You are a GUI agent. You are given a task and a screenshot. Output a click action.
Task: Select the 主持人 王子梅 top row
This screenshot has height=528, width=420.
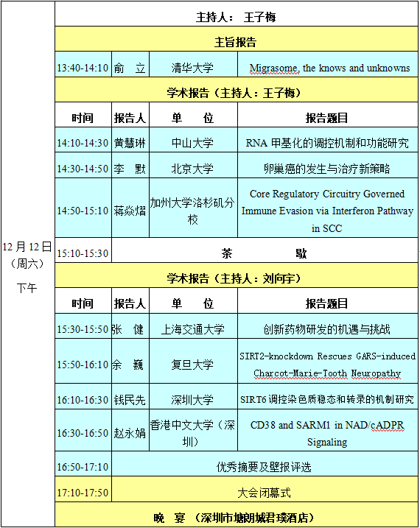pyautogui.click(x=237, y=13)
